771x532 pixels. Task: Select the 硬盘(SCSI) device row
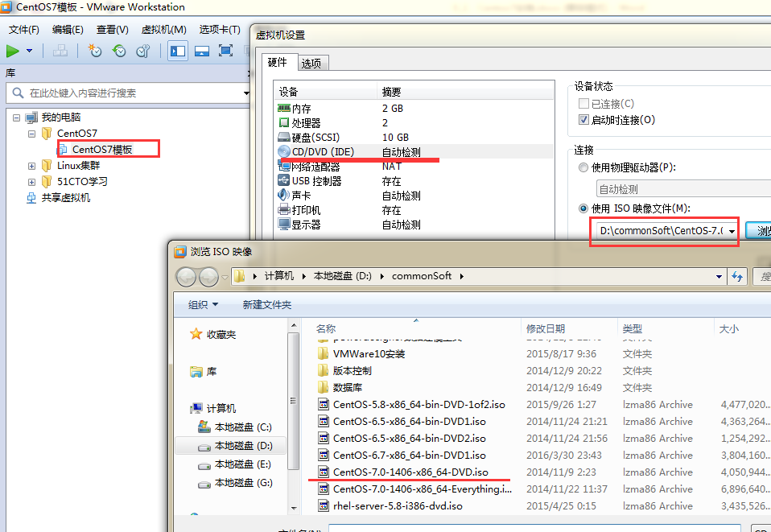coord(414,137)
